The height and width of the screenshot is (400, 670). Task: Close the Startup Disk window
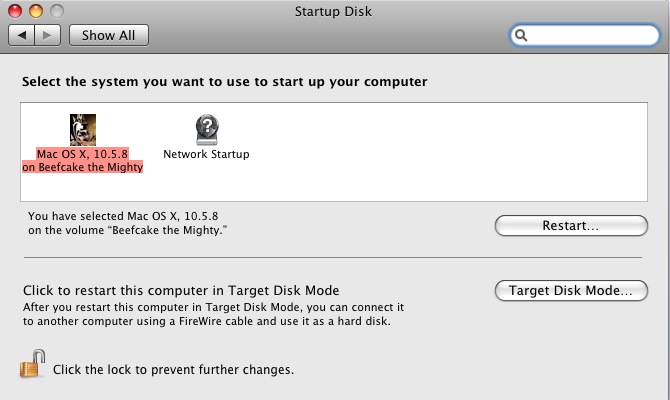[15, 11]
